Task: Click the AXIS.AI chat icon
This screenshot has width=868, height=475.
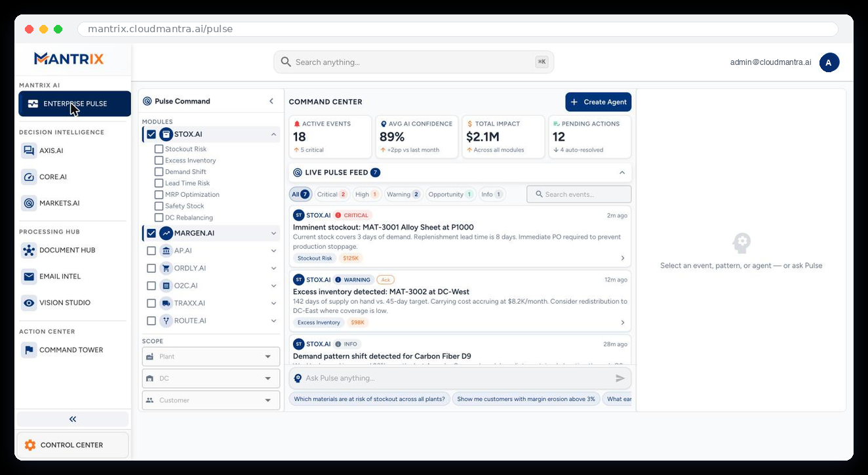Action: coord(29,150)
